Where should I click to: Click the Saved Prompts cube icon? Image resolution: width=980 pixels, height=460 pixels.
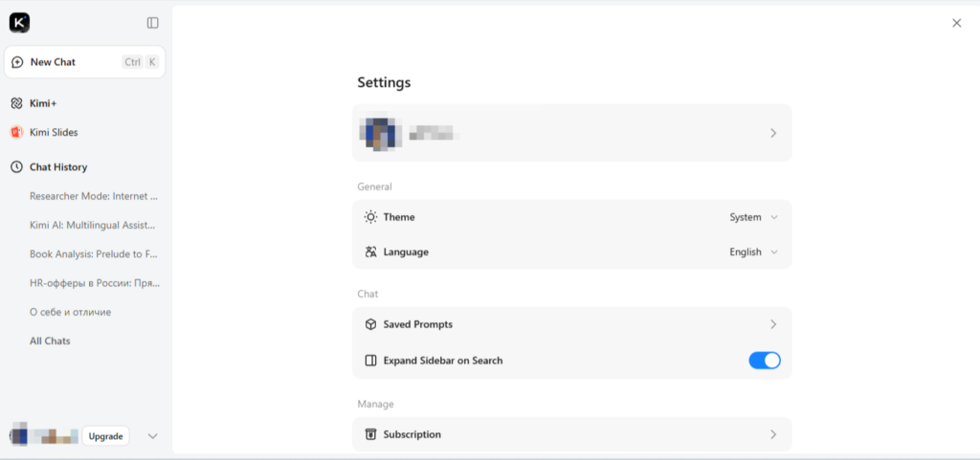[x=370, y=324]
